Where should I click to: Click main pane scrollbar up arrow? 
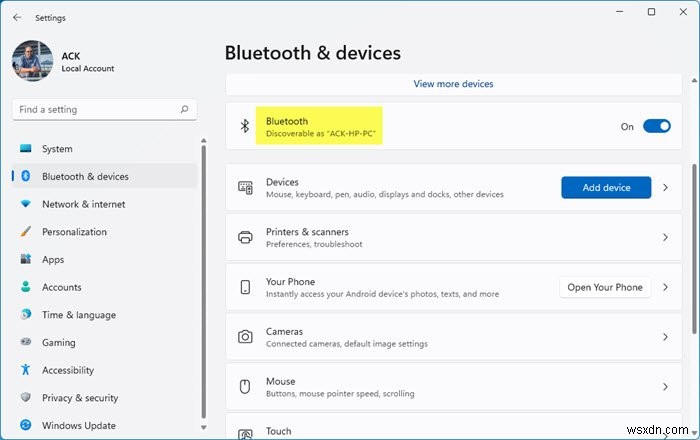pos(694,81)
